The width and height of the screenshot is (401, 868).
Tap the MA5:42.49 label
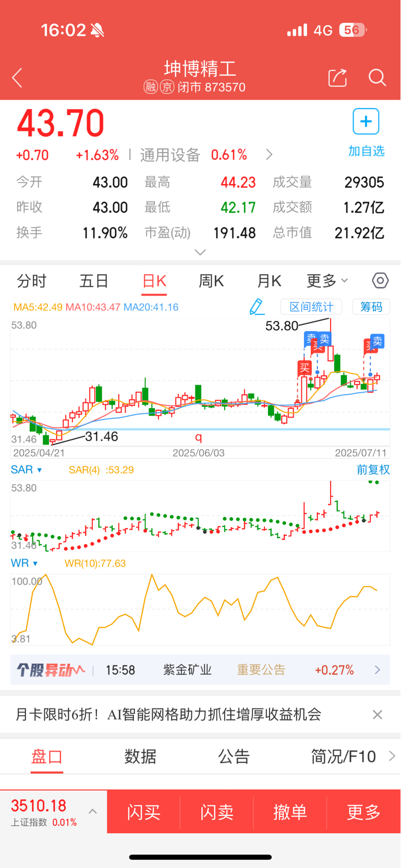pyautogui.click(x=38, y=307)
